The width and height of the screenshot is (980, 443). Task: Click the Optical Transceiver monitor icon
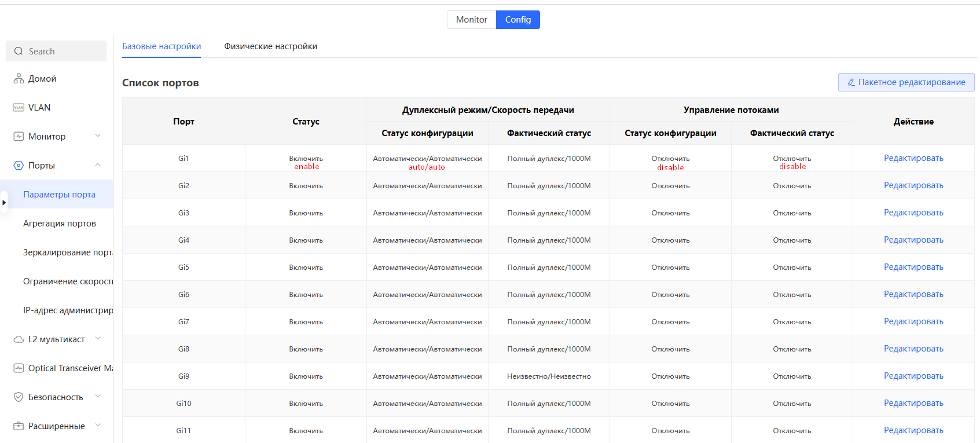(x=19, y=368)
